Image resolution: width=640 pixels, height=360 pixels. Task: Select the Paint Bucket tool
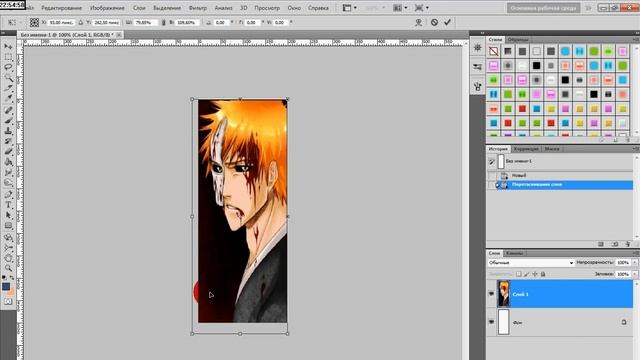pos(8,162)
